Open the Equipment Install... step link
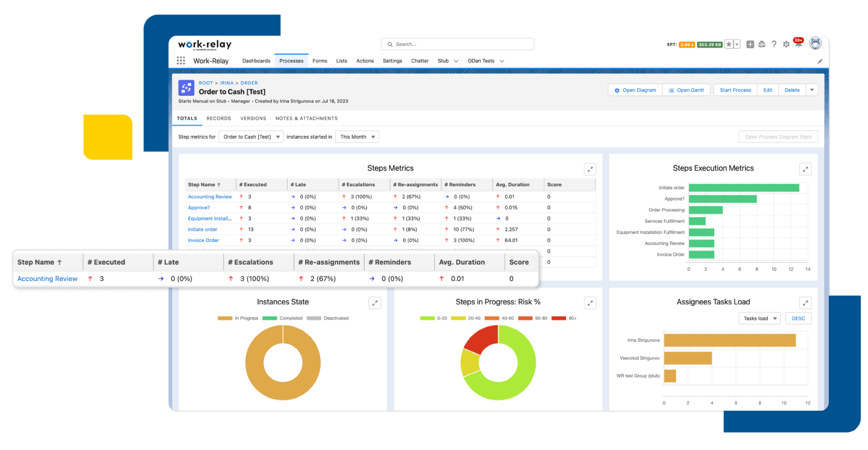Image resolution: width=868 pixels, height=450 pixels. click(x=209, y=218)
